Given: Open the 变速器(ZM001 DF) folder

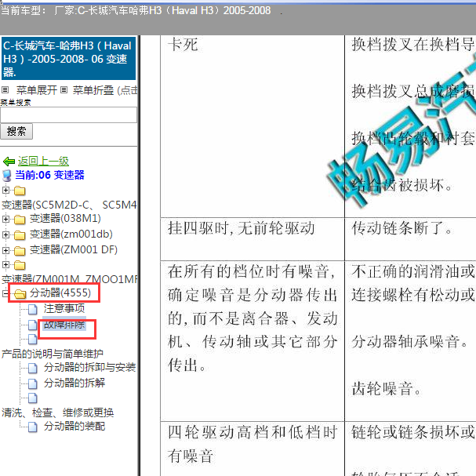Looking at the screenshot, I should coord(74,250).
